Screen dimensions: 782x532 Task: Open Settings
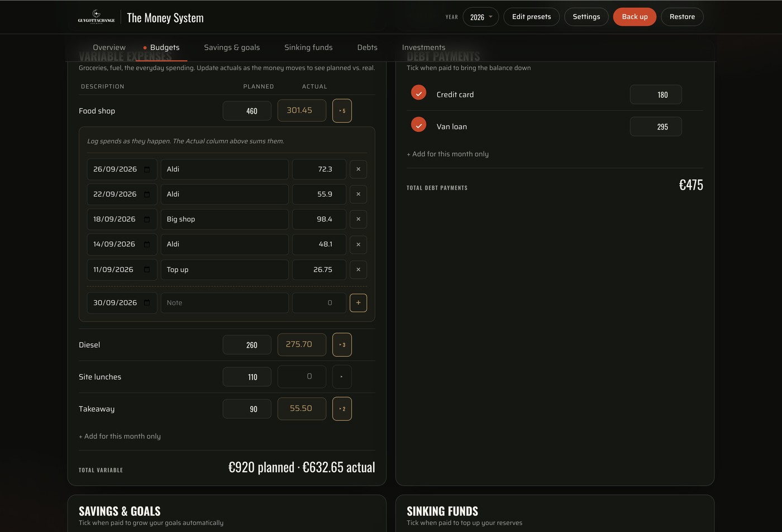[586, 17]
